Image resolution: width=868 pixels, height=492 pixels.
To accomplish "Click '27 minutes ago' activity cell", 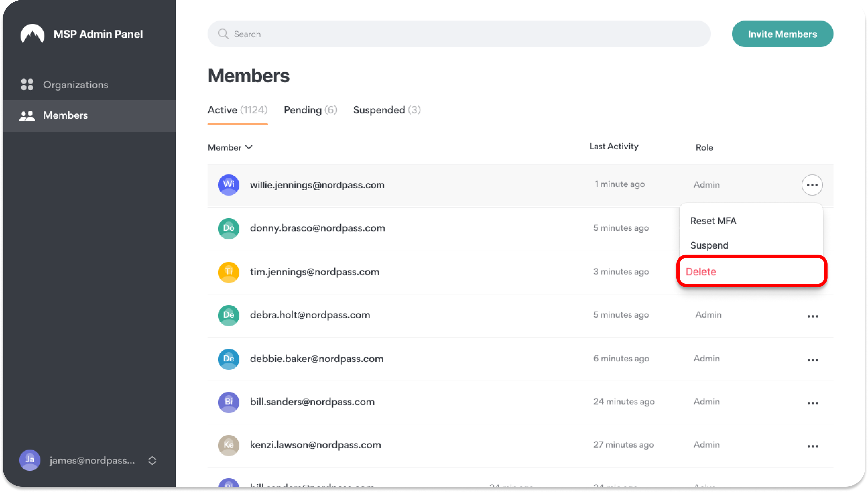I will (x=623, y=445).
